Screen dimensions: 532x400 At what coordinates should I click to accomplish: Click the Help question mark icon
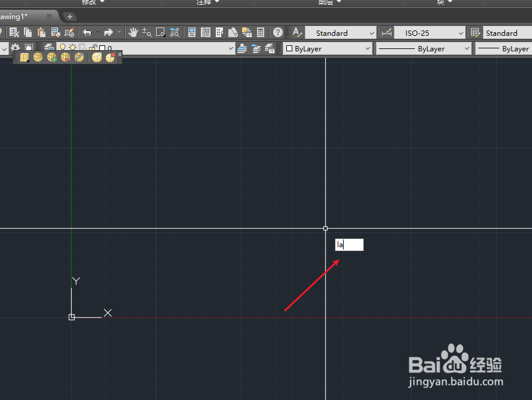point(278,33)
